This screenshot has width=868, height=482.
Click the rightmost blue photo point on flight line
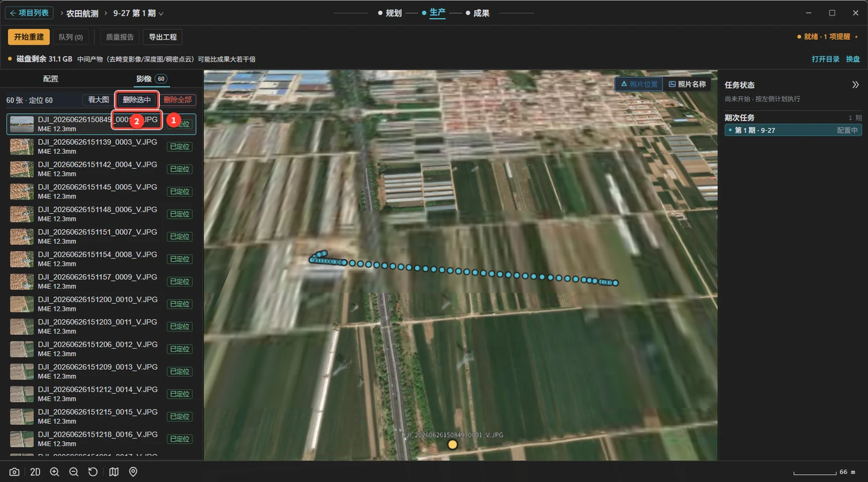(x=615, y=283)
